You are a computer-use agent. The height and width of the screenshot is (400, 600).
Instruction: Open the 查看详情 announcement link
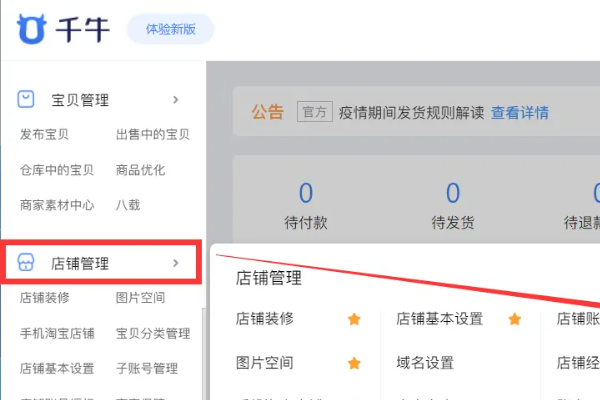(x=519, y=112)
